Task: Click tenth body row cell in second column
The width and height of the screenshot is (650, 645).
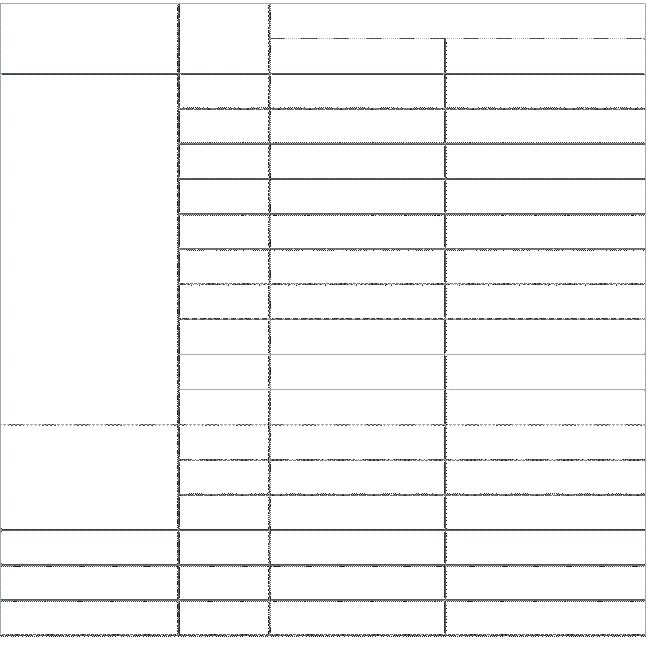Action: click(x=224, y=407)
